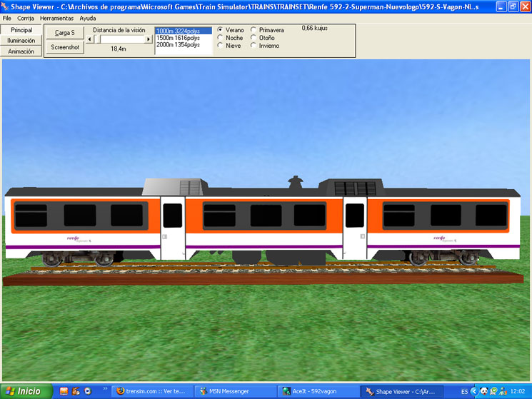Screen dimensions: 532x399
Task: Select the Noche radio button
Action: [220, 38]
